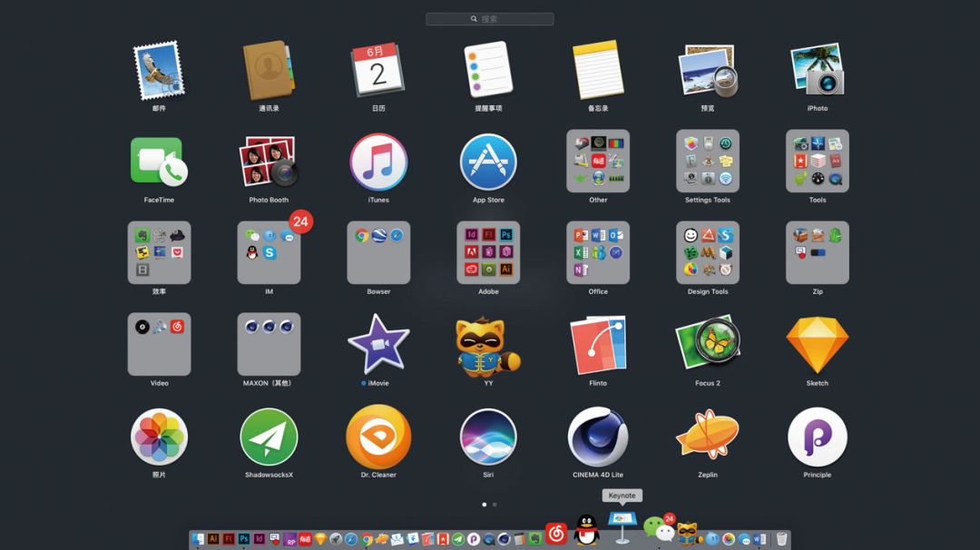Open Photoshop (Ps) in the Dock
This screenshot has width=980, height=550.
(x=244, y=539)
